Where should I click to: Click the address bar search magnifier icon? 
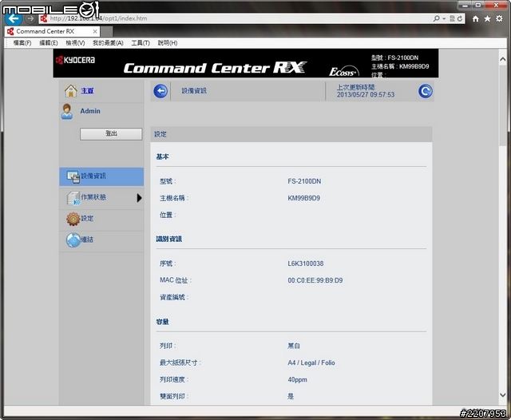pos(437,18)
